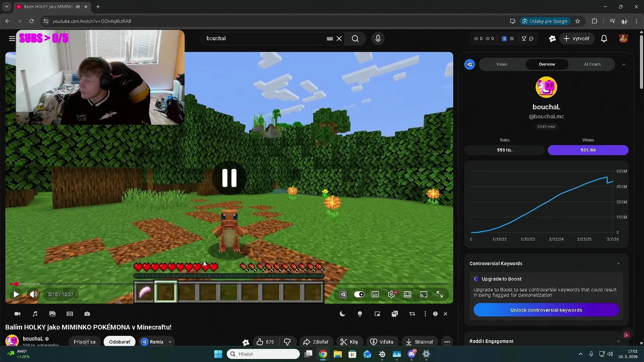Viewport: 644px width, 362px height.
Task: Click Unlock controversial keywords button
Action: 546,310
